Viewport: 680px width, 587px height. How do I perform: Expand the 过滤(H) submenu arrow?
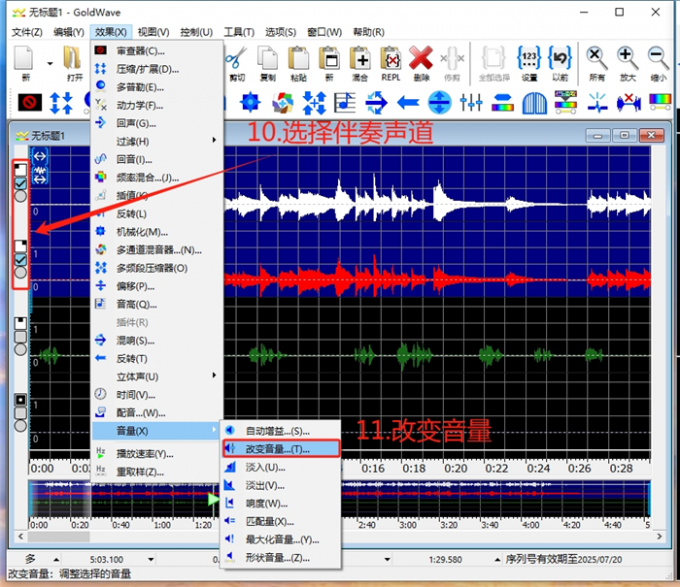(x=214, y=140)
